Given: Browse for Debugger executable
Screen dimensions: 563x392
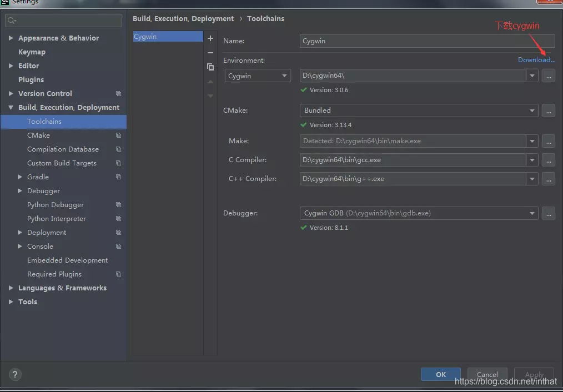Looking at the screenshot, I should 548,213.
